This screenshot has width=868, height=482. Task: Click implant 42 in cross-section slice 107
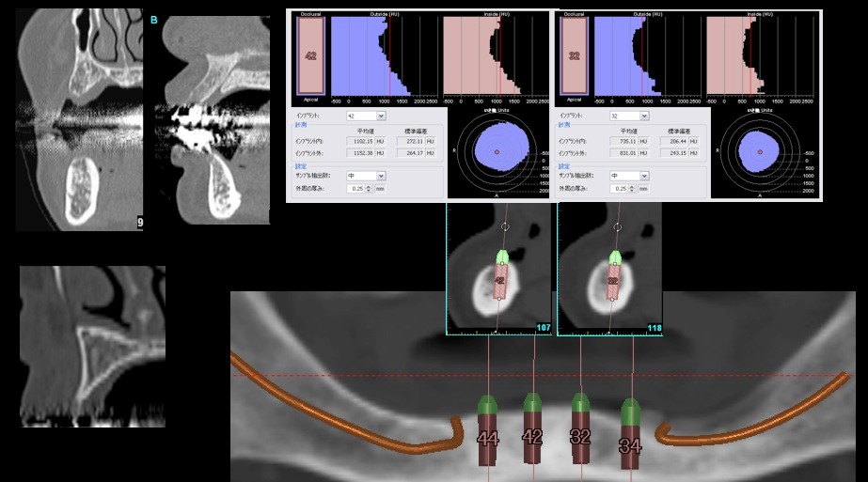pos(501,281)
